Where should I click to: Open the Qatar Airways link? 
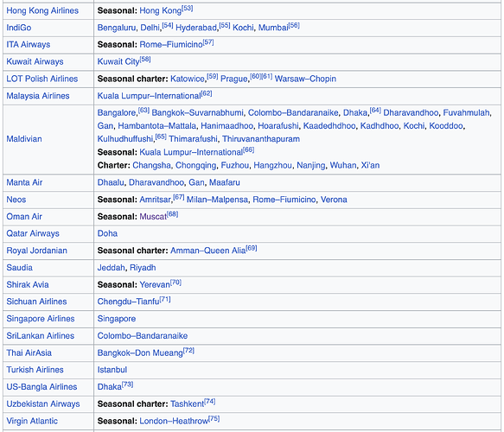[x=33, y=233]
